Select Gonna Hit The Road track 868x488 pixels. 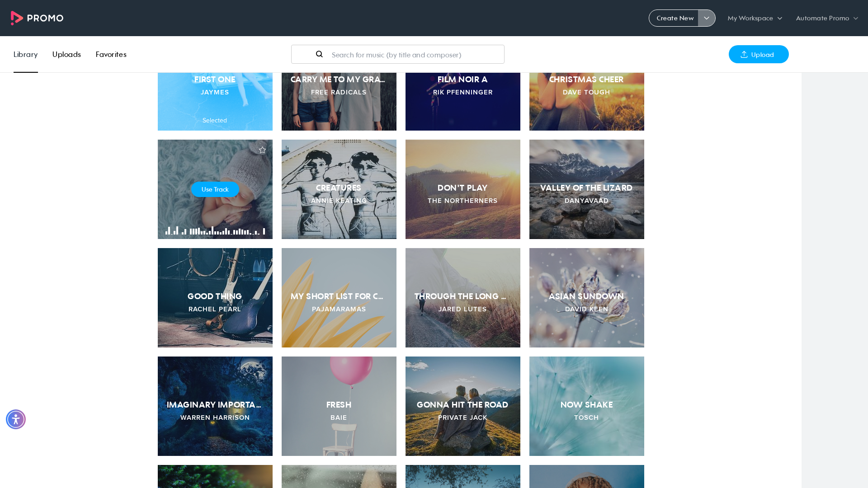point(463,406)
